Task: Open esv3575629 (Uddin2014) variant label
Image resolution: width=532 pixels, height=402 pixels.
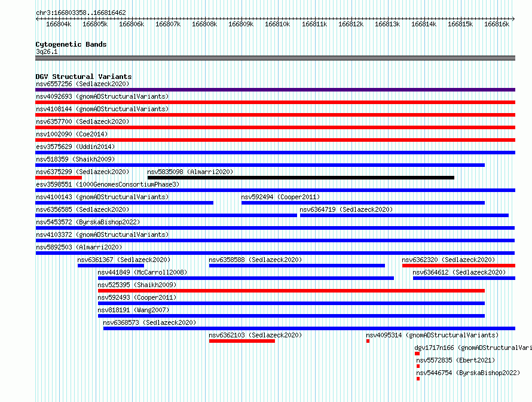Action: click(75, 147)
